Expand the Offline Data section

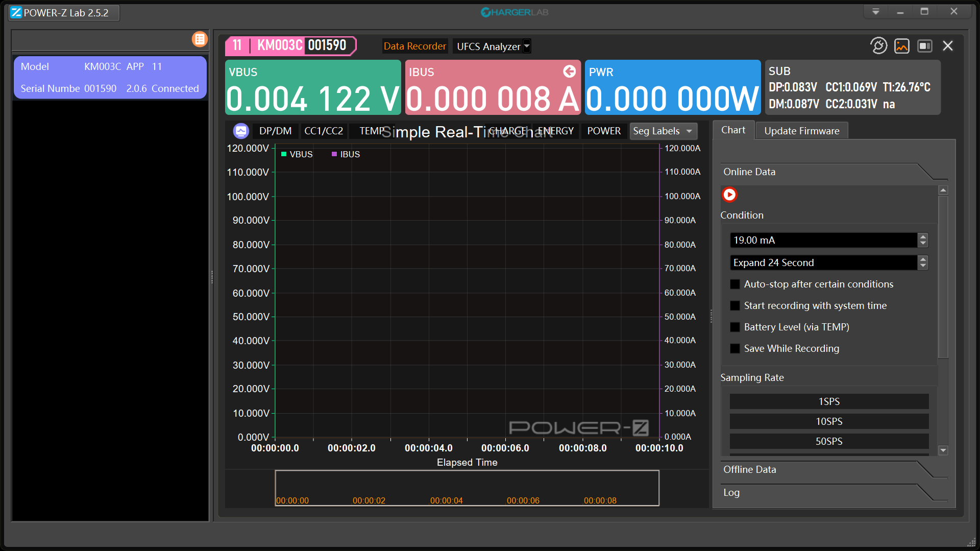(835, 470)
